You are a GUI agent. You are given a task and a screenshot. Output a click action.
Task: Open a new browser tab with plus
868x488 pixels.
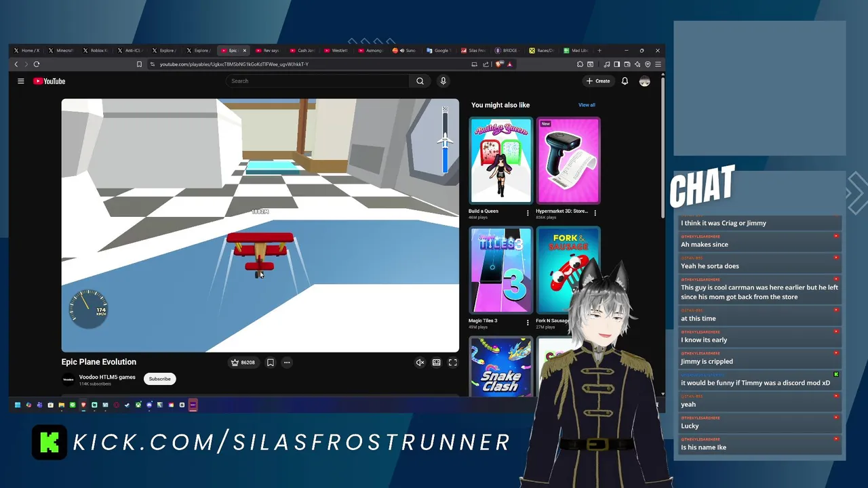tap(599, 50)
